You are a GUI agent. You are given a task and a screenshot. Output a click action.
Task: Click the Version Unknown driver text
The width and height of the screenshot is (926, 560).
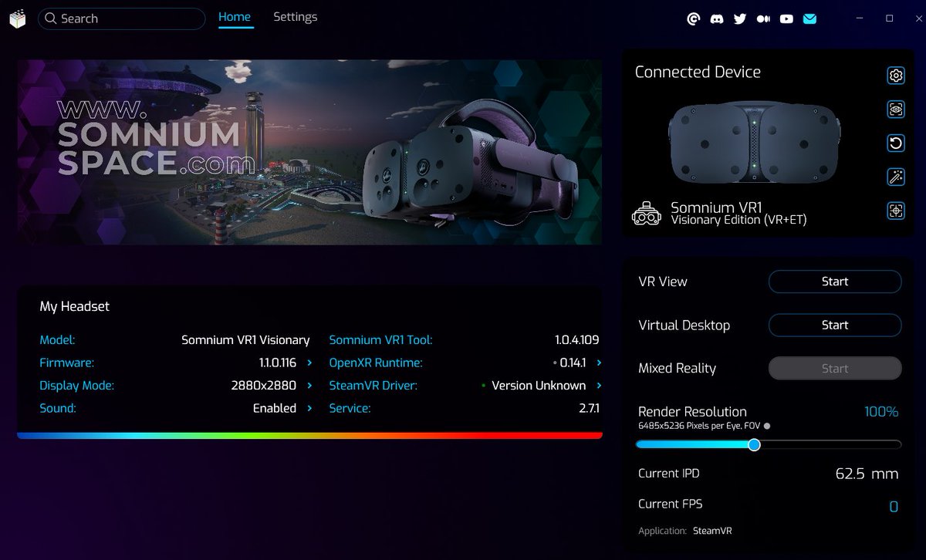(x=539, y=385)
